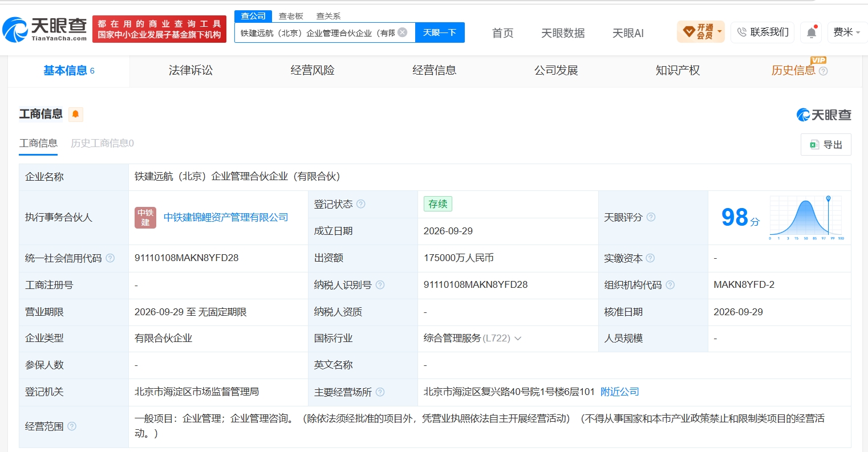
Task: Open the 经营风险 tab
Action: pos(313,71)
